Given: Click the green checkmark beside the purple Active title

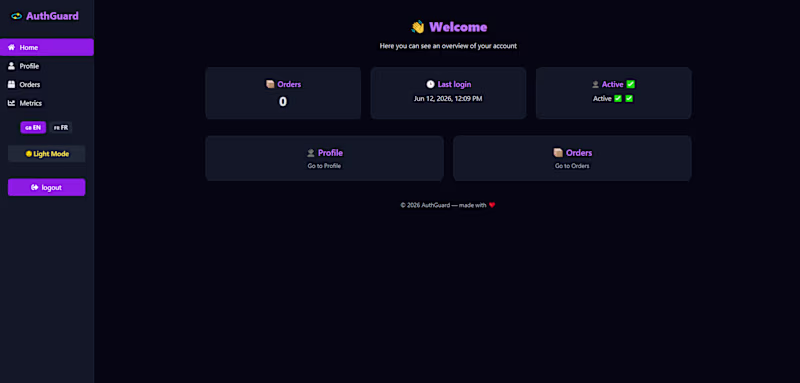Looking at the screenshot, I should (631, 84).
